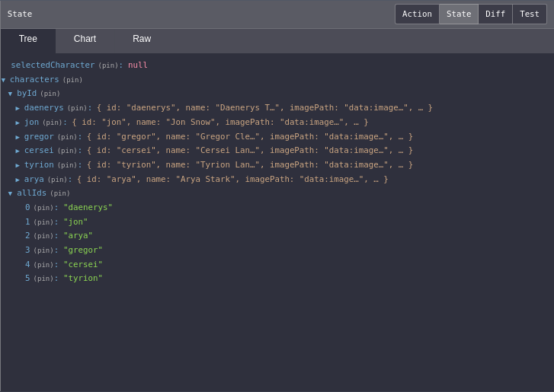Viewport: 554px width, 392px height.
Task: Expand the daenerys entry arrow
Action: pyautogui.click(x=18, y=108)
